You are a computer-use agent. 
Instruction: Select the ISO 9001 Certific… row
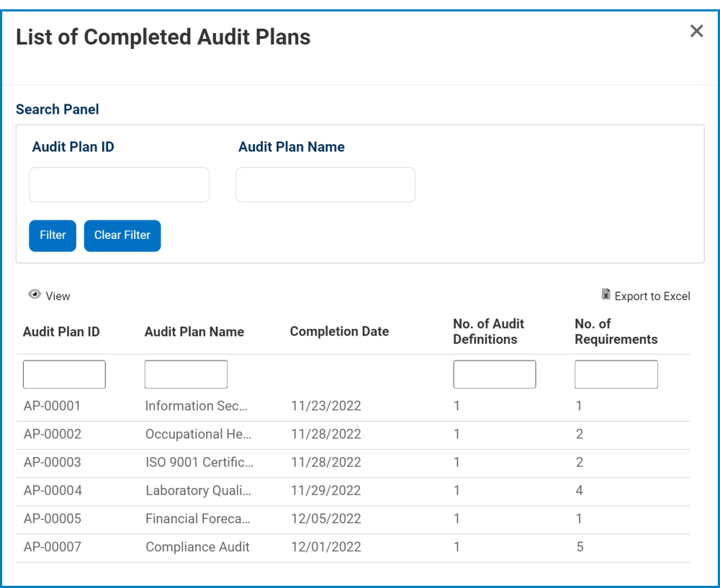199,462
